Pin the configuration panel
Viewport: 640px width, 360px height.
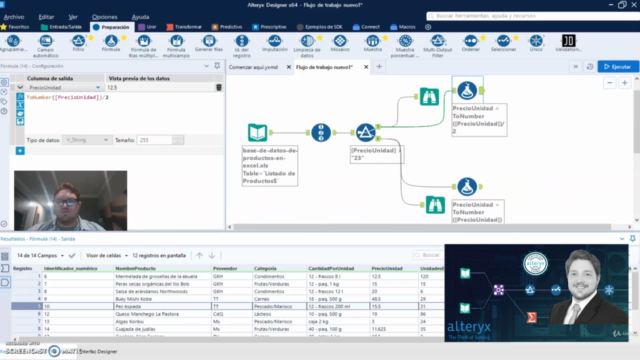(217, 66)
